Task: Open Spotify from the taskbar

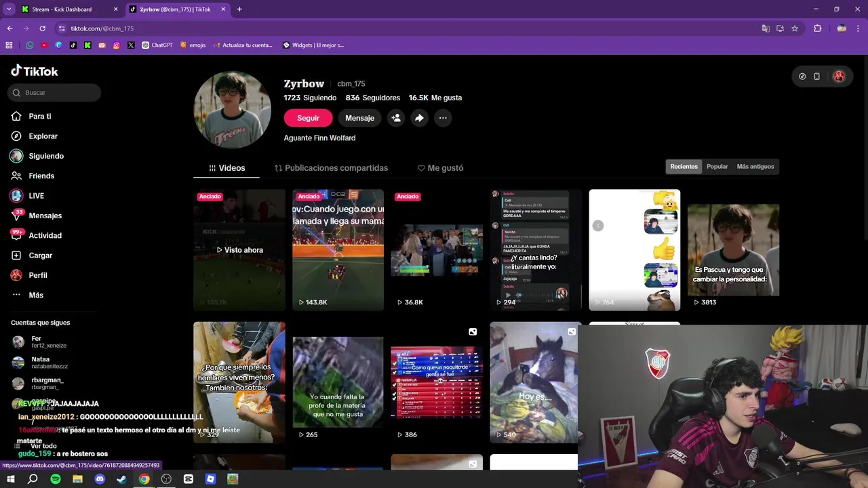Action: coord(56,479)
